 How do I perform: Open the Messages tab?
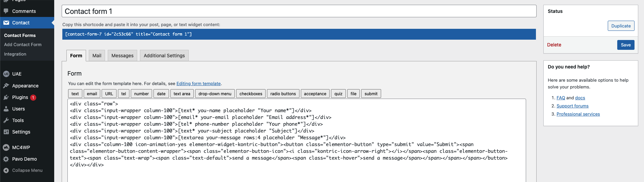(x=122, y=56)
